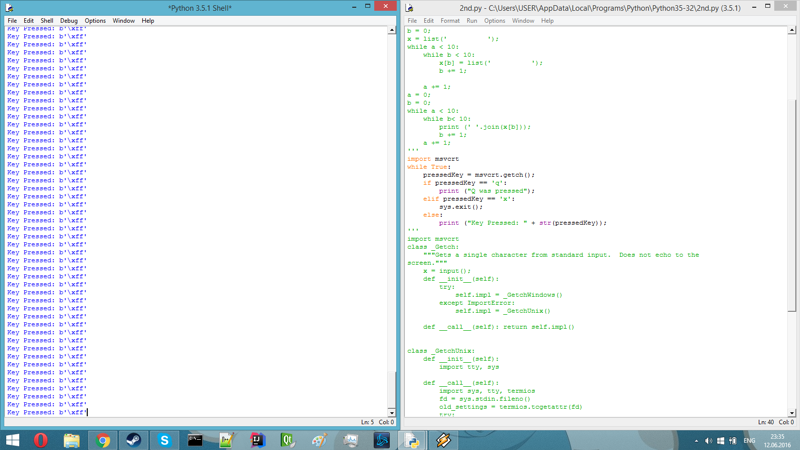Minimize the 2nd.py editor window
Viewport: 800px width, 450px height.
coord(754,7)
